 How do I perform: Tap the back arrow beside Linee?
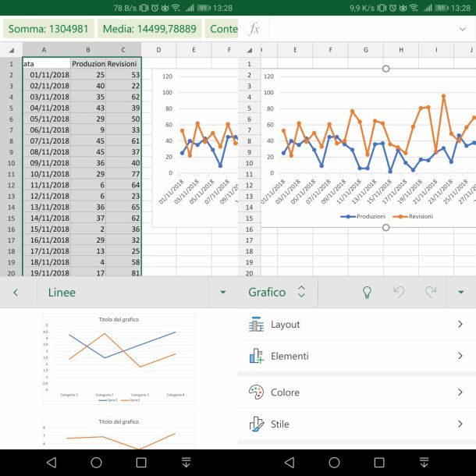point(16,293)
